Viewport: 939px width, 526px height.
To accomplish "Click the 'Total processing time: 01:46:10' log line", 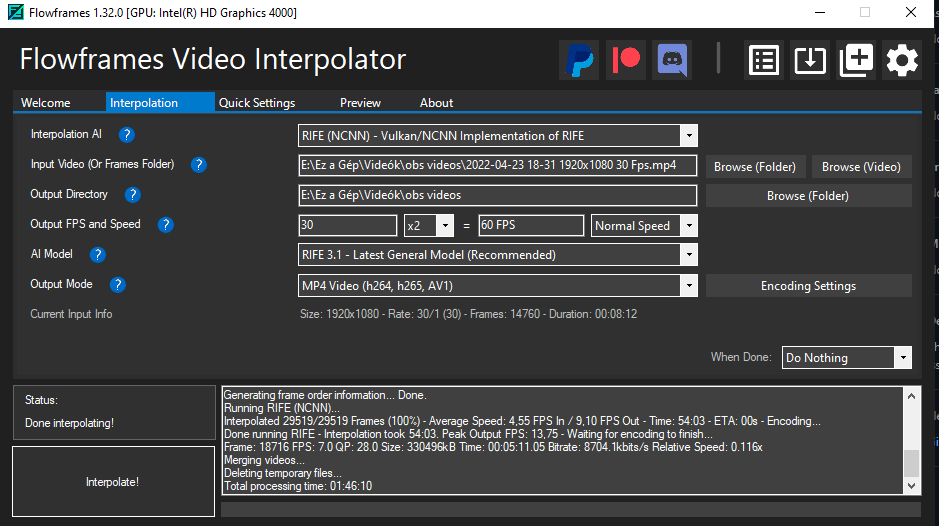I will [298, 486].
